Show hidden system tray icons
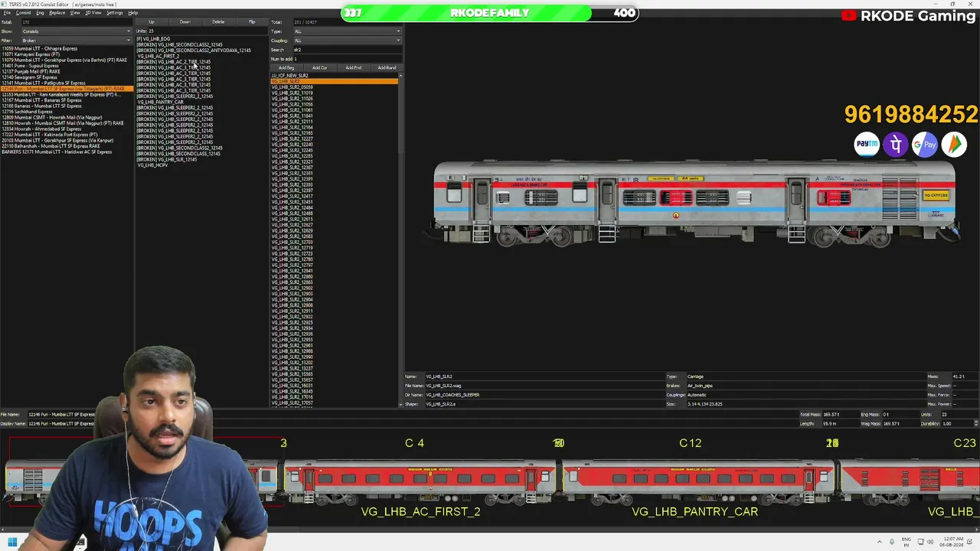 pyautogui.click(x=880, y=543)
